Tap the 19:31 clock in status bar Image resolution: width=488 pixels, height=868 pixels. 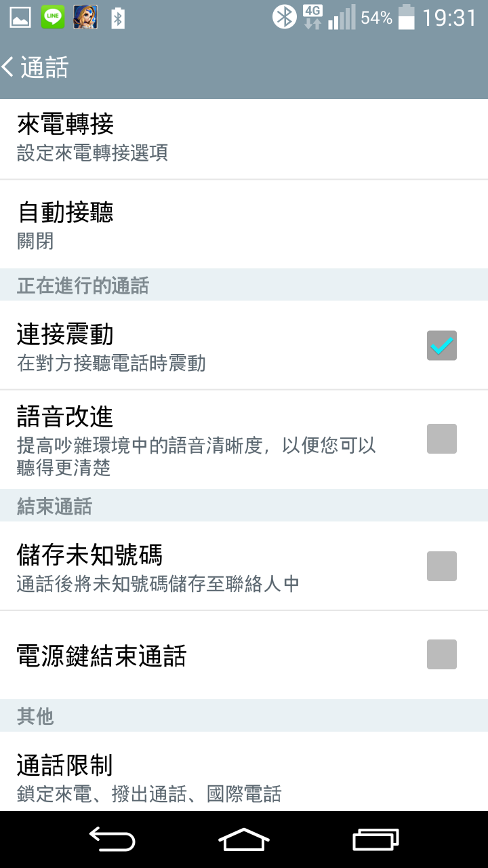450,18
